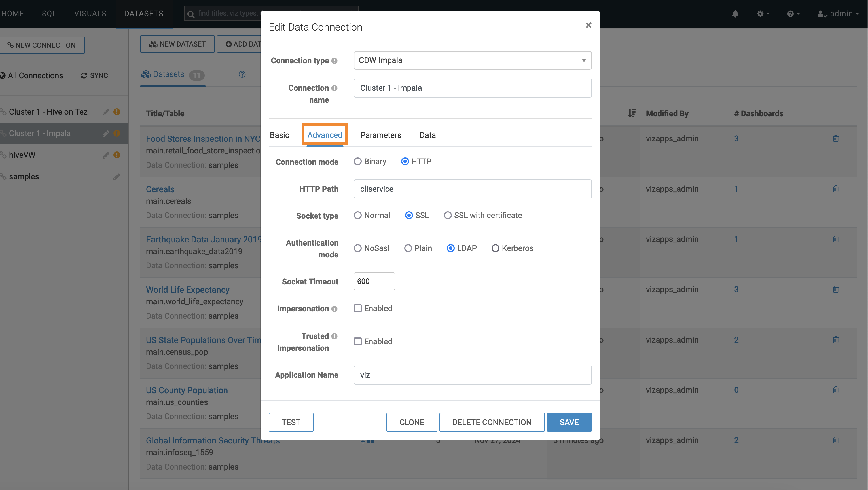Open the Basic tab

[x=279, y=135]
